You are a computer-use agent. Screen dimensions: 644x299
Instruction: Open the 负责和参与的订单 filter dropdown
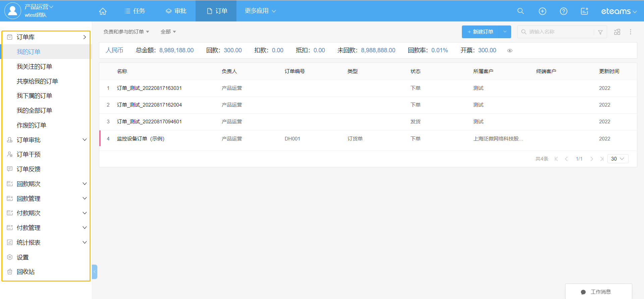126,32
